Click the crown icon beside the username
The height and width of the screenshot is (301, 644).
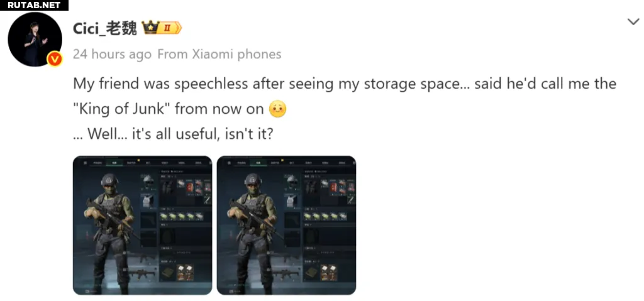pyautogui.click(x=150, y=28)
